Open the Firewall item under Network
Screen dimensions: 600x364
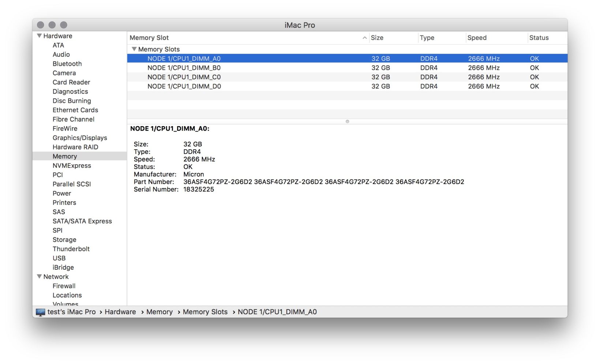coord(64,286)
